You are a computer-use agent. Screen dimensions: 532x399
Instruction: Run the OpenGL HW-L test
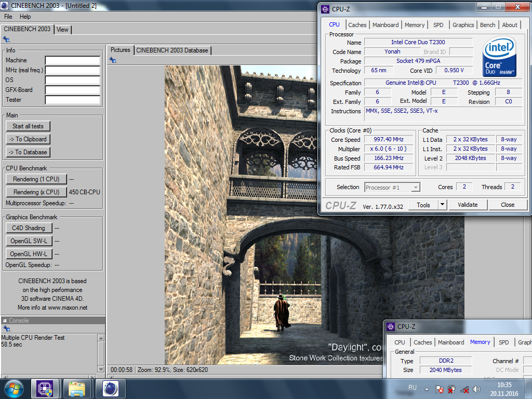[29, 254]
